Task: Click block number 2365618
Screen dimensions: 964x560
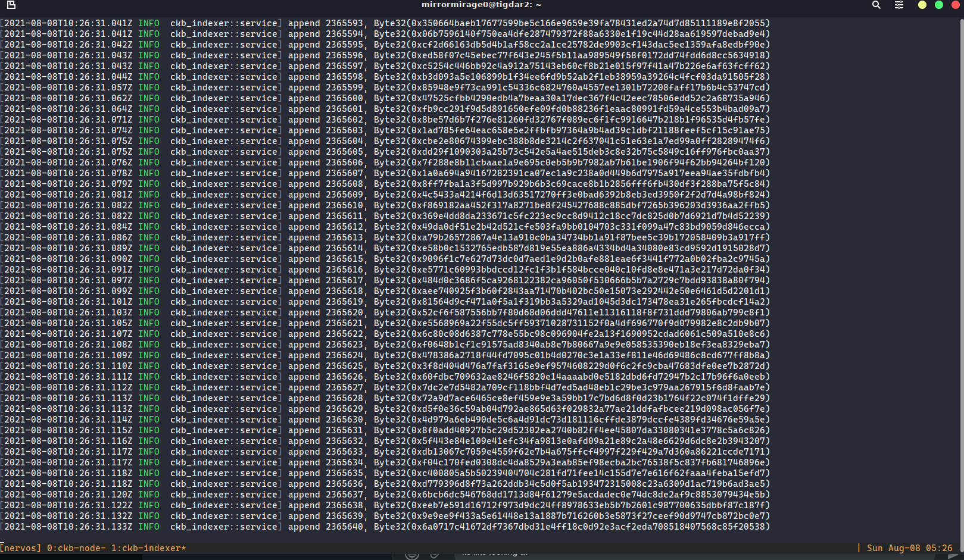Action: tap(344, 291)
